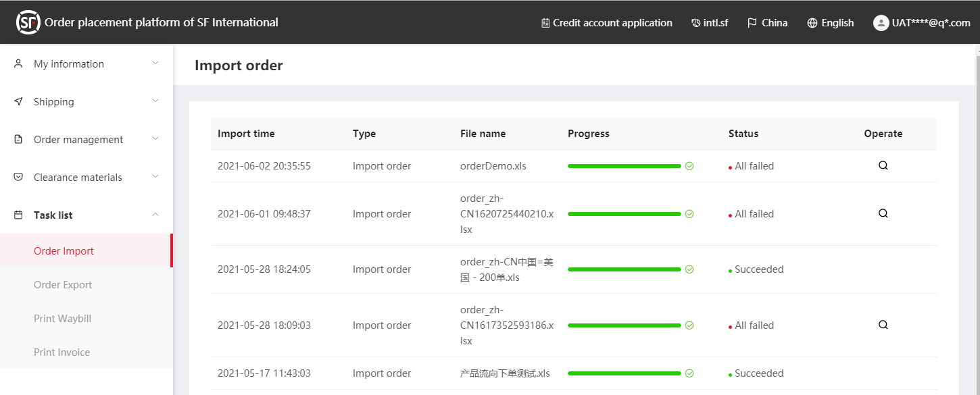Visit the intl.sf link in header
980x395 pixels.
710,23
